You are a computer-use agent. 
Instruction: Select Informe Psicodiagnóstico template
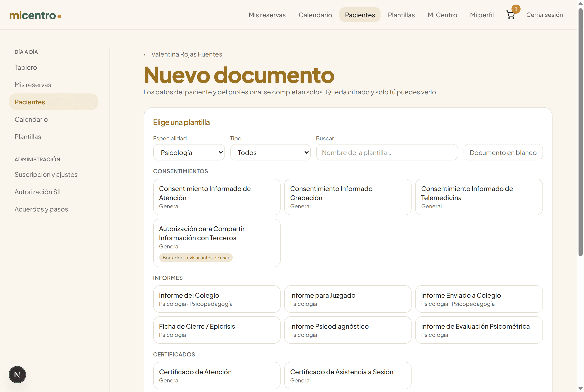[x=347, y=330]
